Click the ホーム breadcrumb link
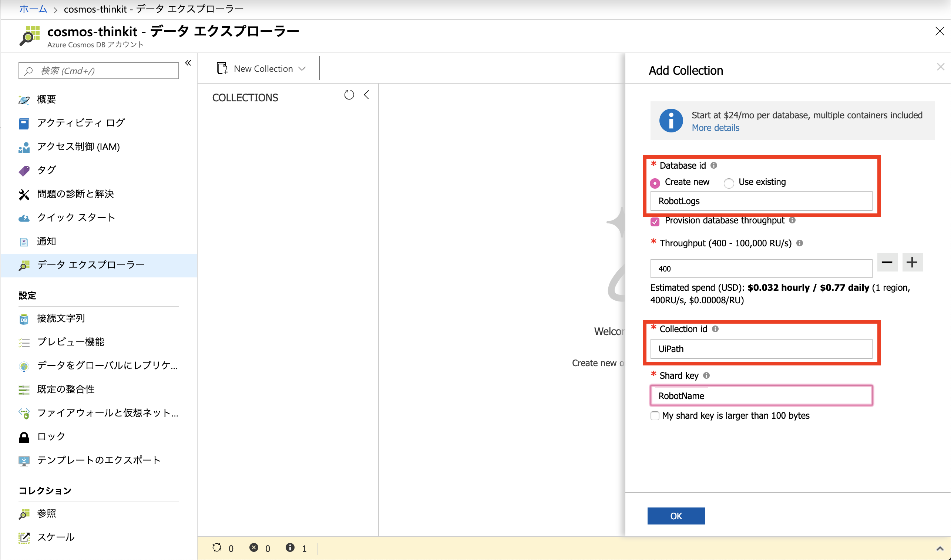This screenshot has height=560, width=951. pyautogui.click(x=33, y=9)
